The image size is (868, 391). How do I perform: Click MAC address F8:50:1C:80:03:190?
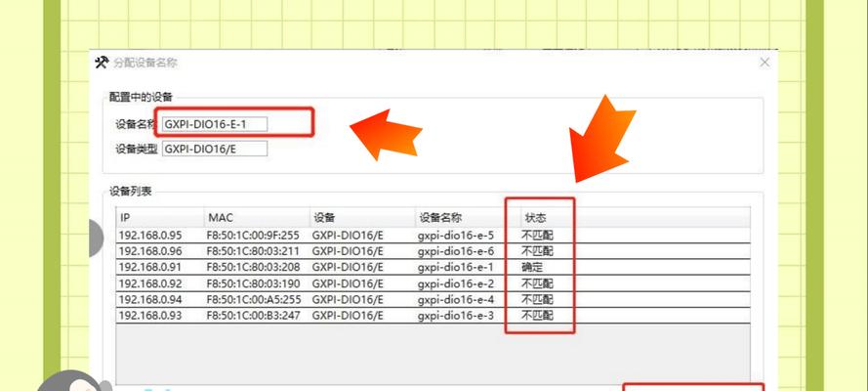point(253,283)
